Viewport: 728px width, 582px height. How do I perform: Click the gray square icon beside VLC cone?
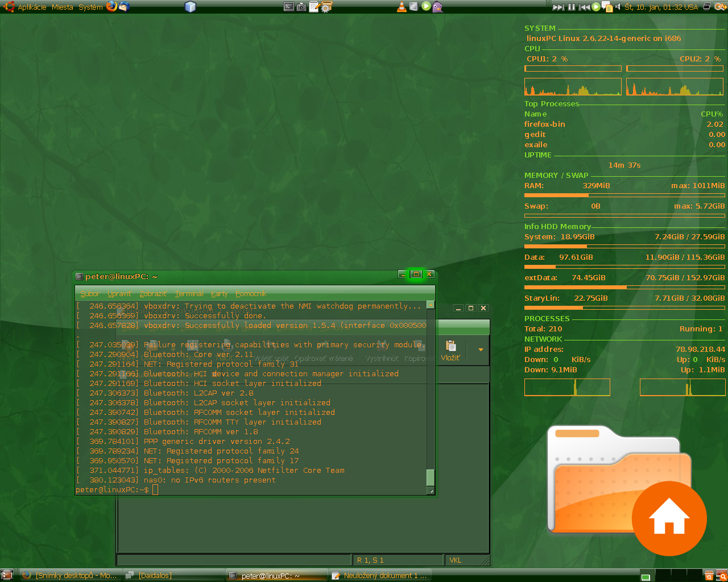click(x=413, y=6)
